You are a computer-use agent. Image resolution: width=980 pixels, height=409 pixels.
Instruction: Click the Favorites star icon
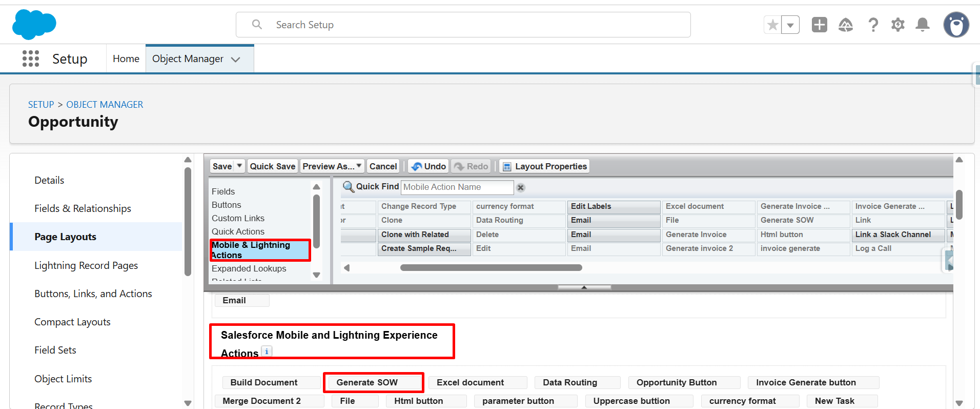(772, 25)
